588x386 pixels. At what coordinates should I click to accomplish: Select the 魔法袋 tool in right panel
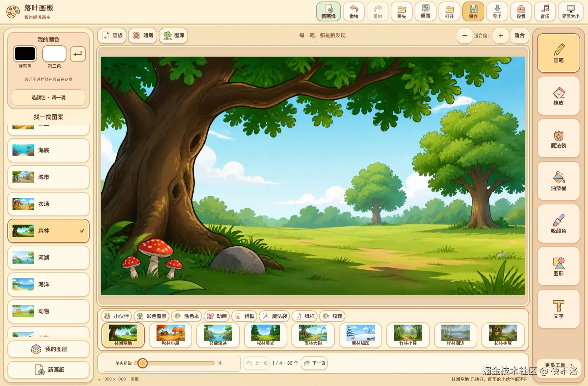coord(559,138)
